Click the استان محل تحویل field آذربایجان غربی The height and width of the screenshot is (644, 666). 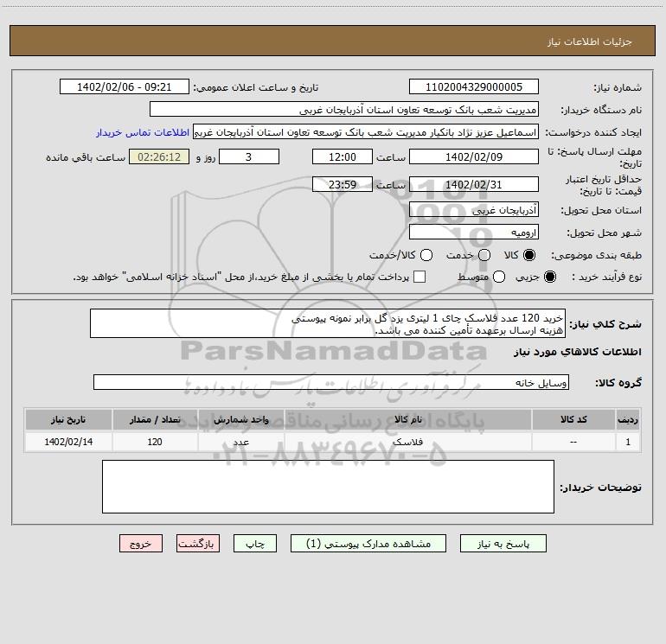click(x=474, y=209)
